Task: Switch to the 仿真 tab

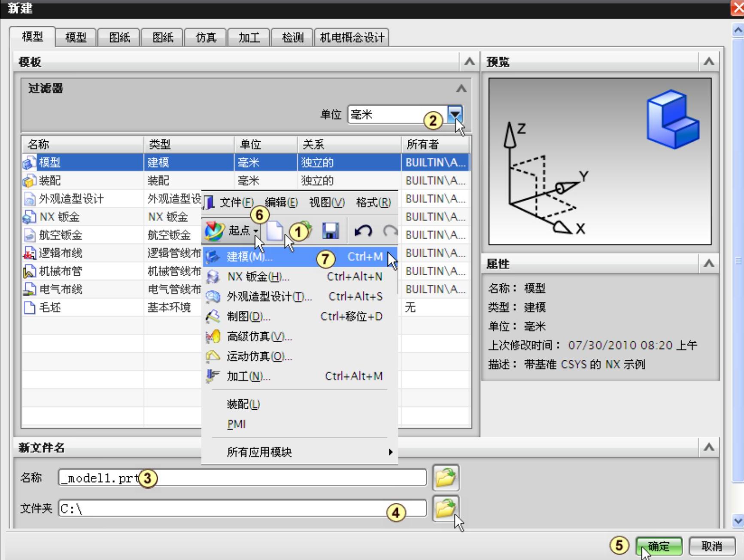Action: pos(206,37)
